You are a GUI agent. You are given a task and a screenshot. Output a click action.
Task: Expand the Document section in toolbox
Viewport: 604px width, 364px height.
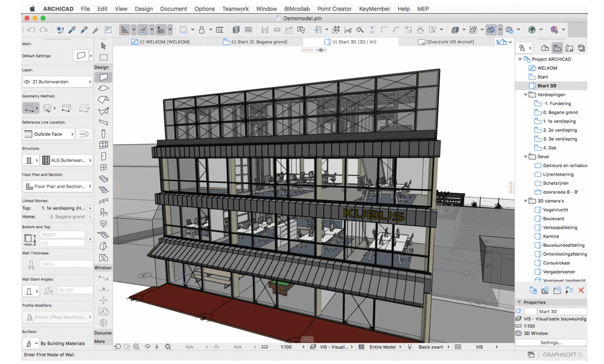(103, 333)
